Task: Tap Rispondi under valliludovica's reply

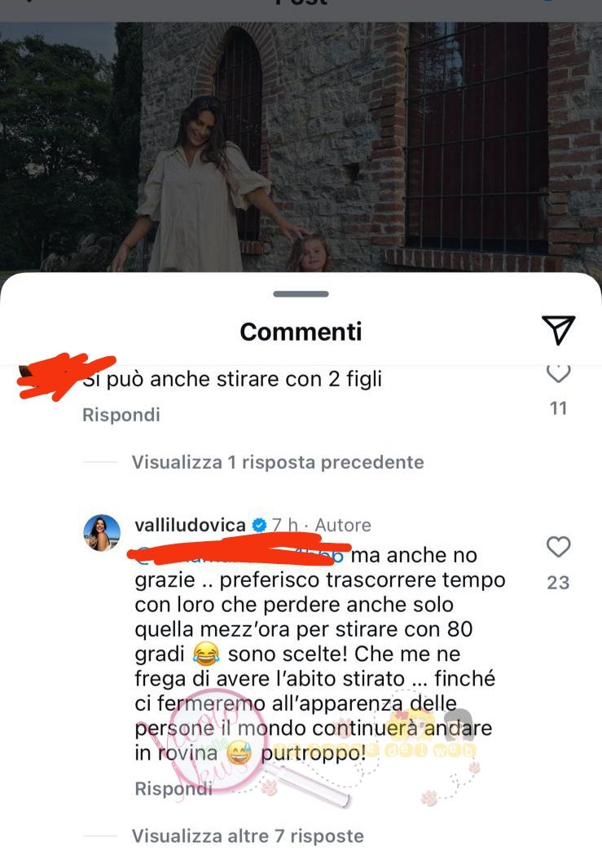Action: tap(174, 788)
